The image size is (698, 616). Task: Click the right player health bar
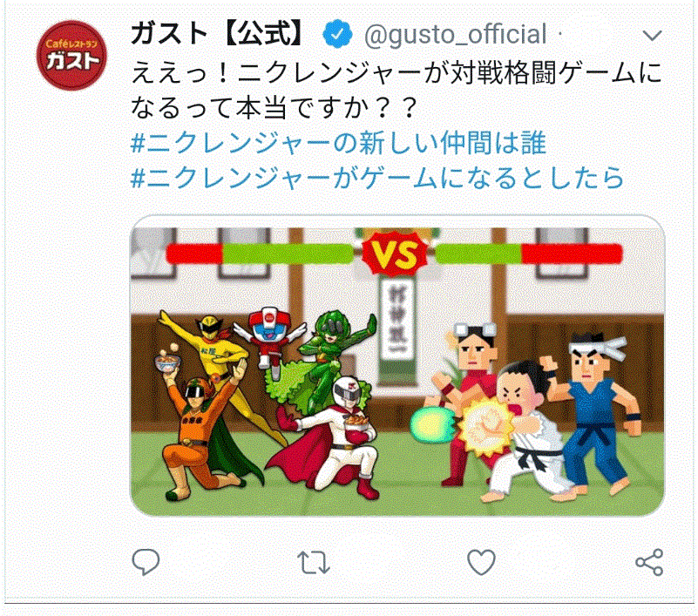(529, 254)
